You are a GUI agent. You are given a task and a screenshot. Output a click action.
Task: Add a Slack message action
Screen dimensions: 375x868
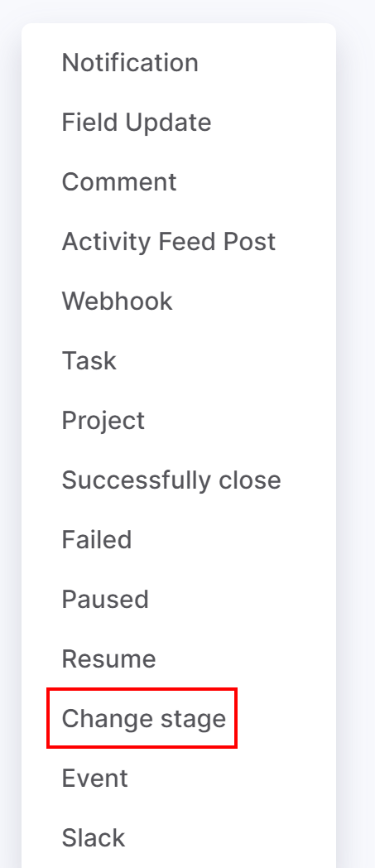[94, 839]
